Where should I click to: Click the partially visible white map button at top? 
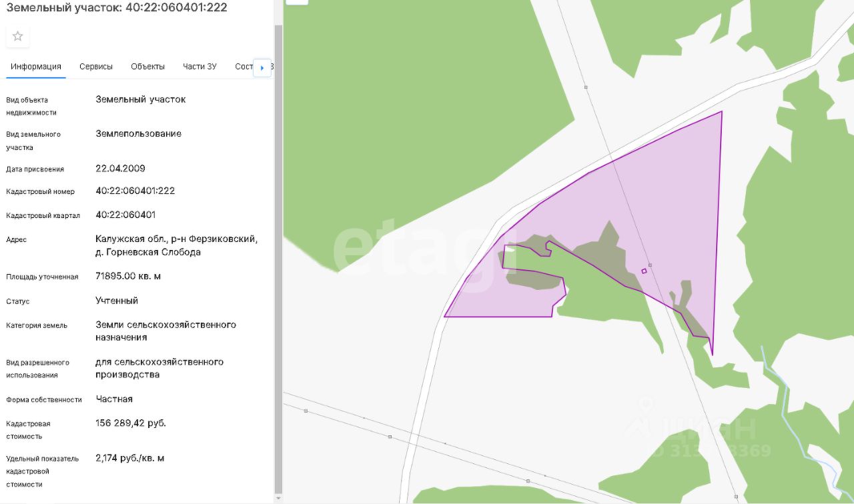[296, 2]
